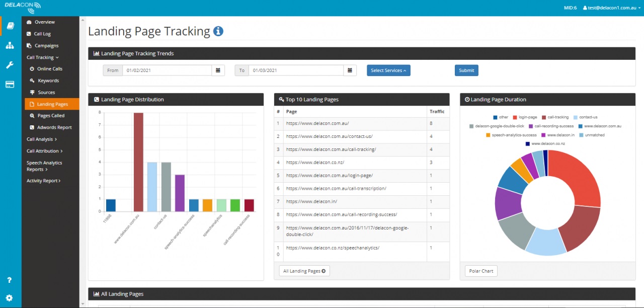The height and width of the screenshot is (308, 644).
Task: Open settings with the gear icon
Action: click(x=10, y=297)
